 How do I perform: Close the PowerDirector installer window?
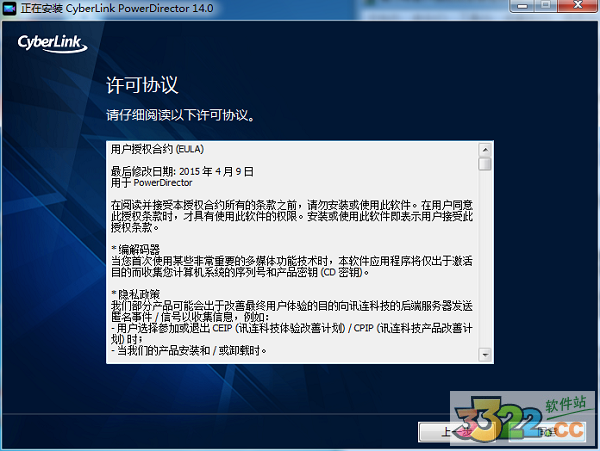578,6
